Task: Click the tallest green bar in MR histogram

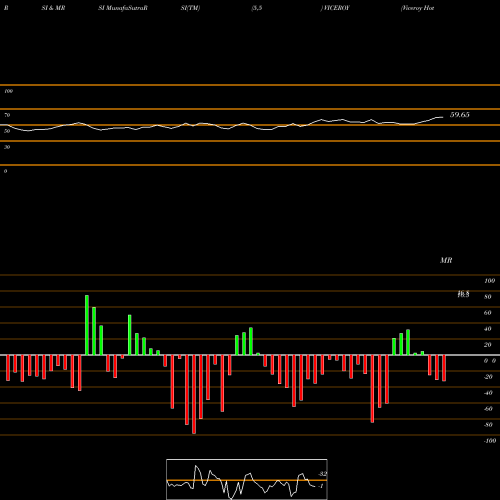Action: pos(87,325)
